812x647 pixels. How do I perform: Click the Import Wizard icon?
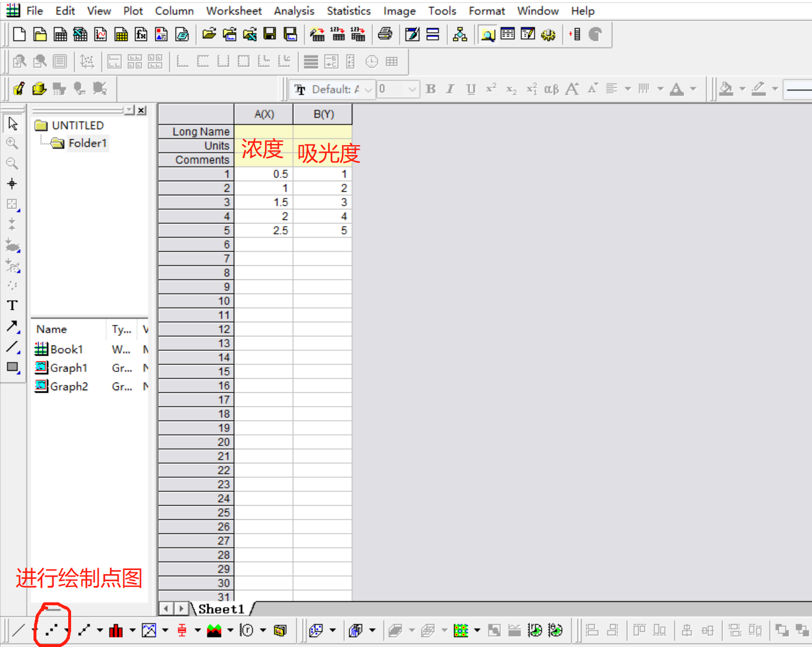click(317, 34)
